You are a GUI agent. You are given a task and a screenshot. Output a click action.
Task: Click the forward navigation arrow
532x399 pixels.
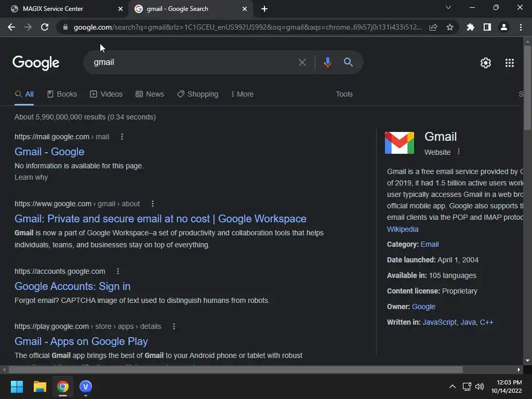28,27
